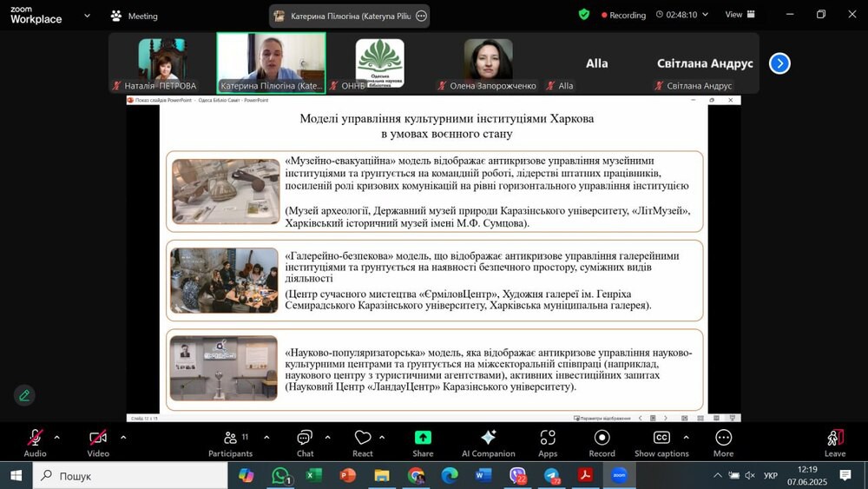Leave the meeting
The width and height of the screenshot is (868, 489).
click(834, 441)
